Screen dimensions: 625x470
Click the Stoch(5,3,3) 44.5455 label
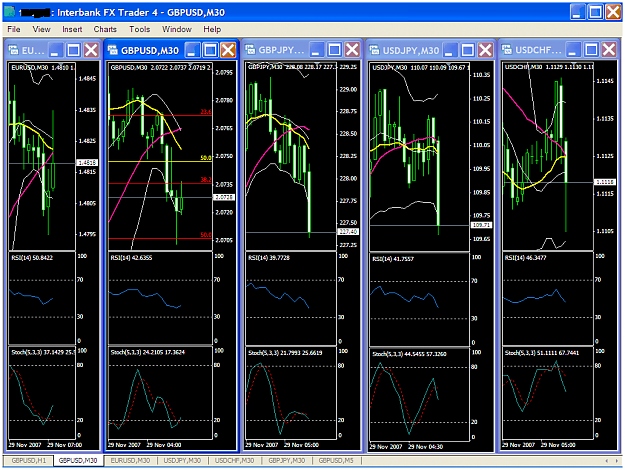click(409, 354)
